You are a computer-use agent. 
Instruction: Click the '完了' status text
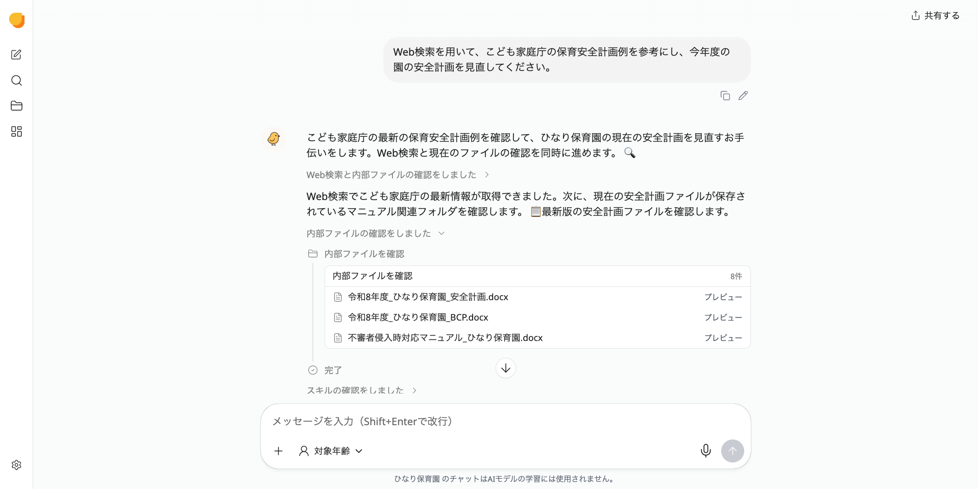tap(333, 370)
